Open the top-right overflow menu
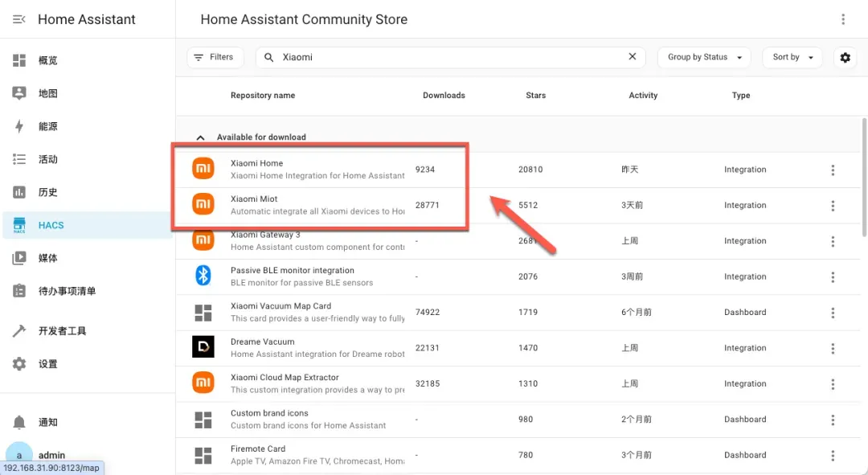Image resolution: width=868 pixels, height=475 pixels. coord(843,19)
